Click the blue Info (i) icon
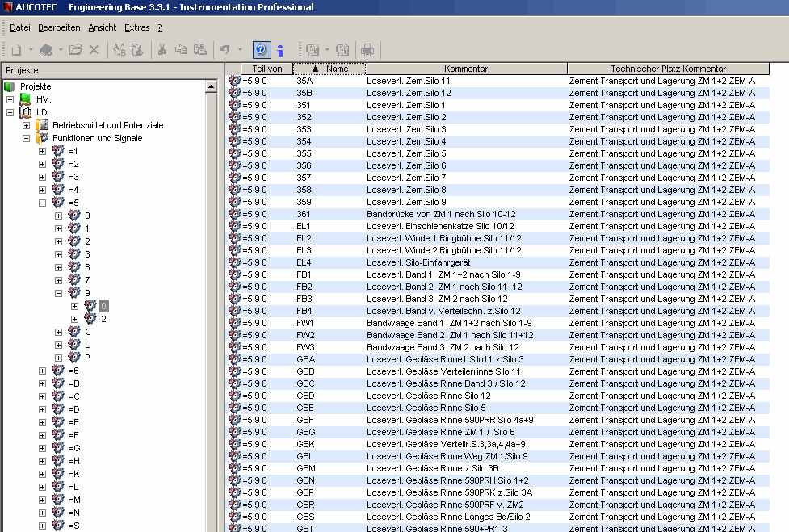 280,50
